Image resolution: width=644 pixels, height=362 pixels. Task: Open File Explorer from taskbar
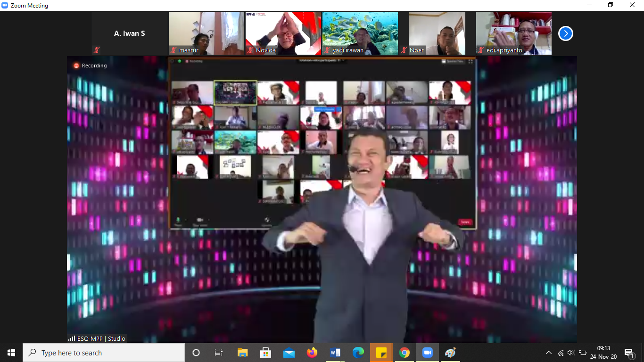coord(242,353)
